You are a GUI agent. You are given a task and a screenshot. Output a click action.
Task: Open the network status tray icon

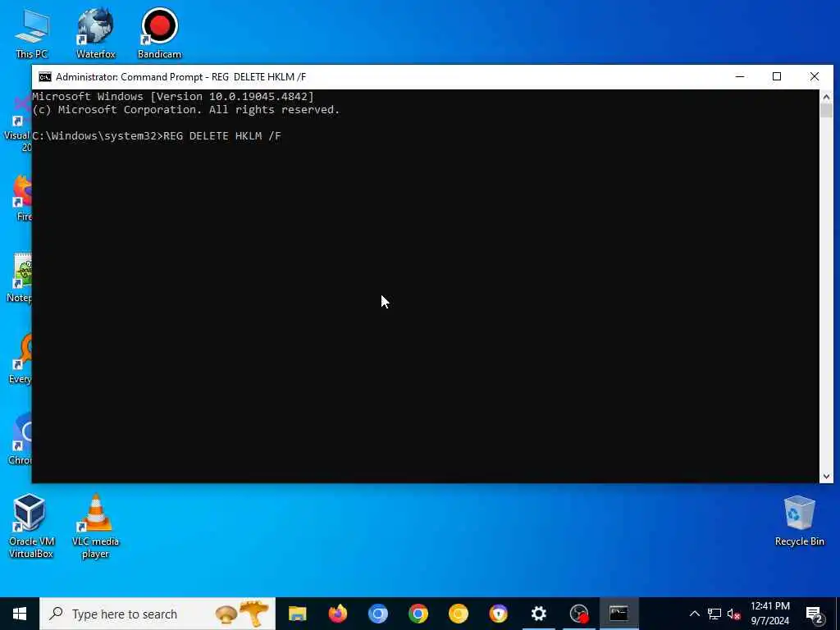click(714, 614)
